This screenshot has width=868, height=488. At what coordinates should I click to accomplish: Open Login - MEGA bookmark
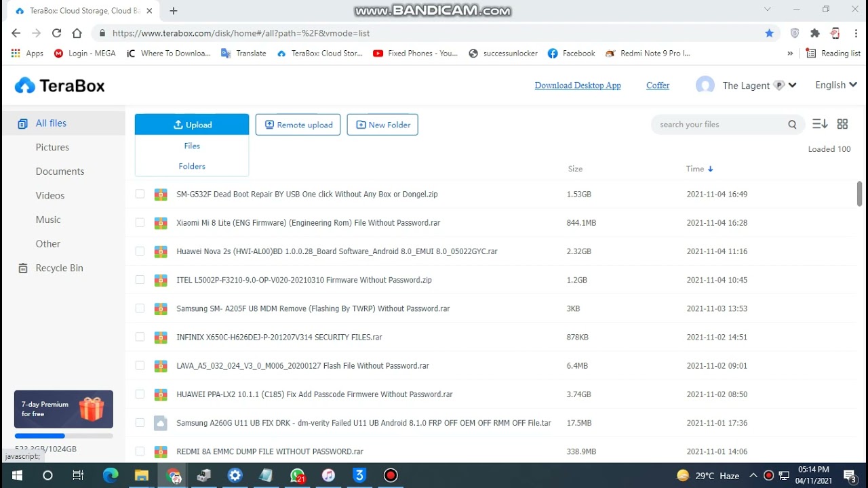[x=85, y=54]
